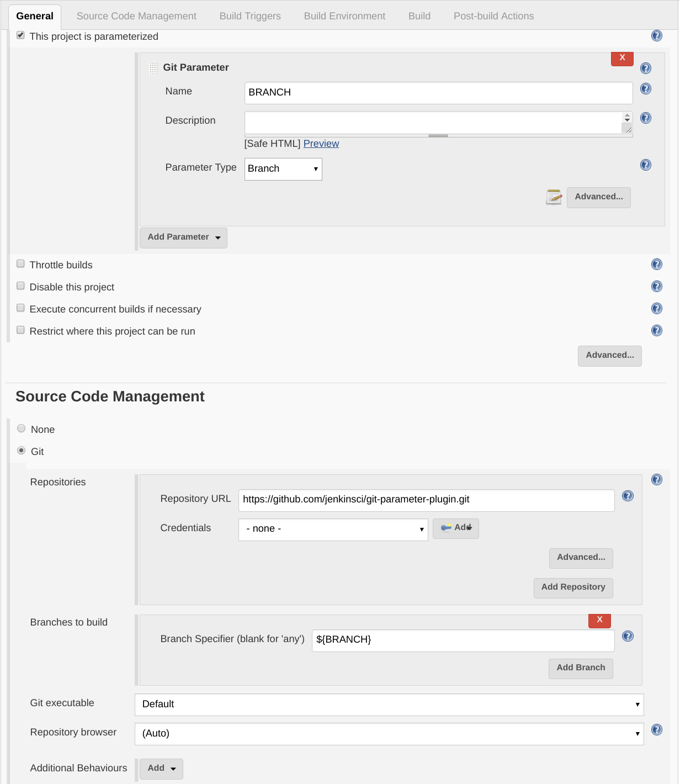
Task: Open the Git executable Default dropdown
Action: click(x=389, y=704)
